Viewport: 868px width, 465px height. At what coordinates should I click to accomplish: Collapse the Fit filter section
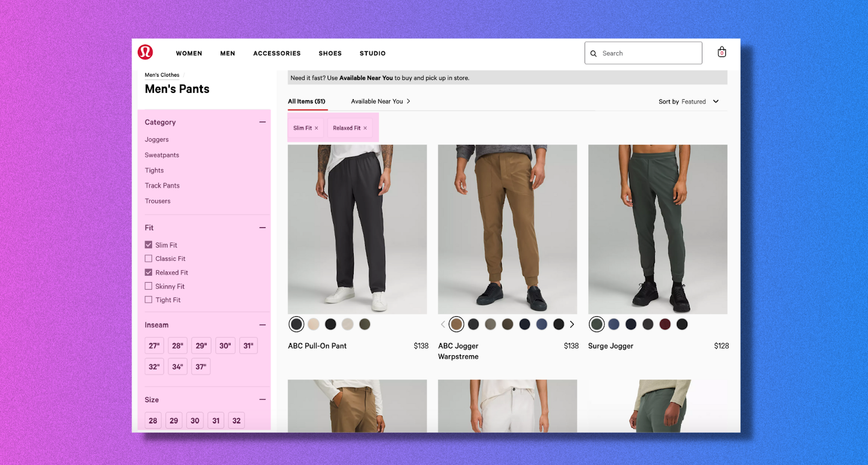[263, 228]
